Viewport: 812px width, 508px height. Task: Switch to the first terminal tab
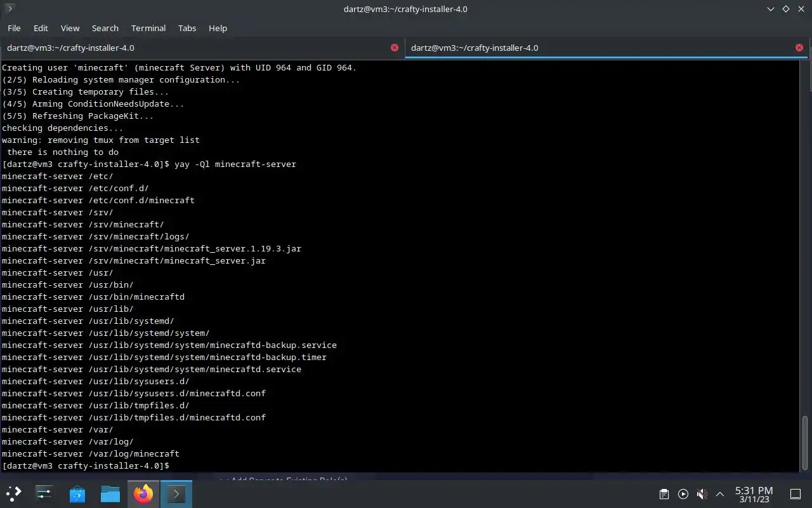(x=202, y=48)
